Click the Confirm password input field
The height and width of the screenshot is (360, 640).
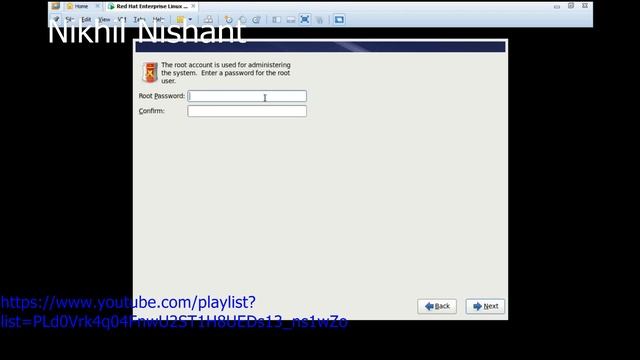[247, 111]
